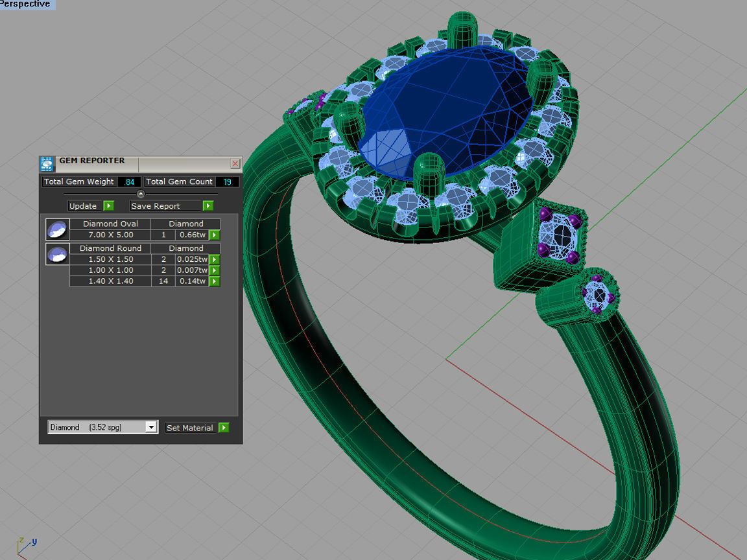Click the Total Gem Weight value .84
This screenshot has width=747, height=560.
(x=130, y=181)
